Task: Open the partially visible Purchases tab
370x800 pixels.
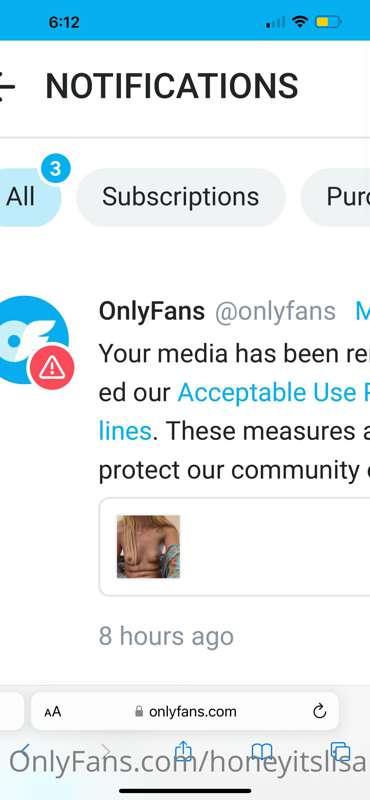Action: point(337,197)
